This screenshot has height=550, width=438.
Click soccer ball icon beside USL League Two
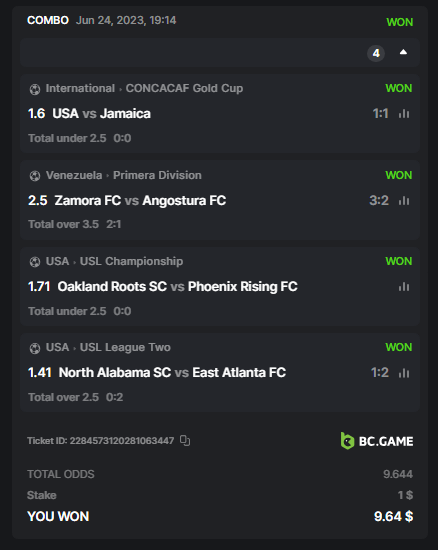(x=35, y=348)
